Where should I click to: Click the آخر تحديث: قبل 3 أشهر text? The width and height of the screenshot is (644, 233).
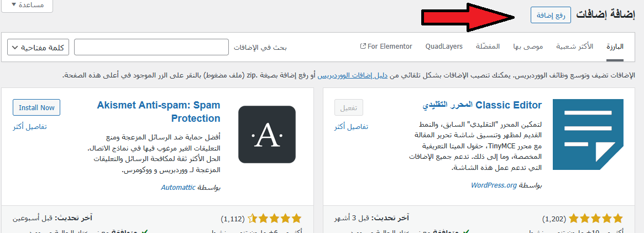click(371, 218)
